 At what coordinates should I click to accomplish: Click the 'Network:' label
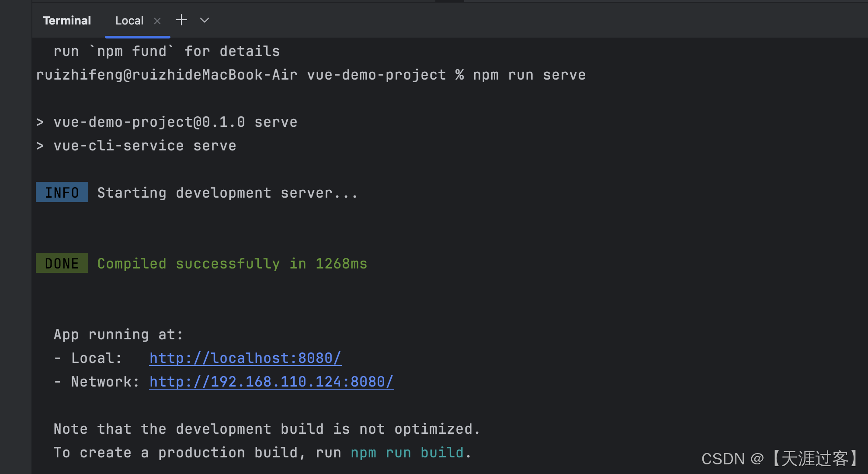coord(105,382)
